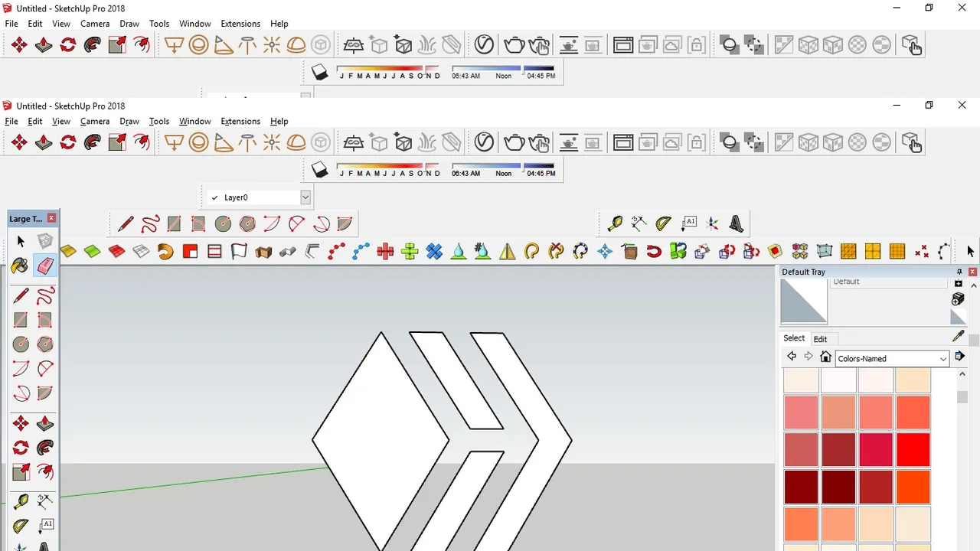The image size is (980, 551).
Task: Switch to the Edit tab in materials
Action: coord(820,339)
